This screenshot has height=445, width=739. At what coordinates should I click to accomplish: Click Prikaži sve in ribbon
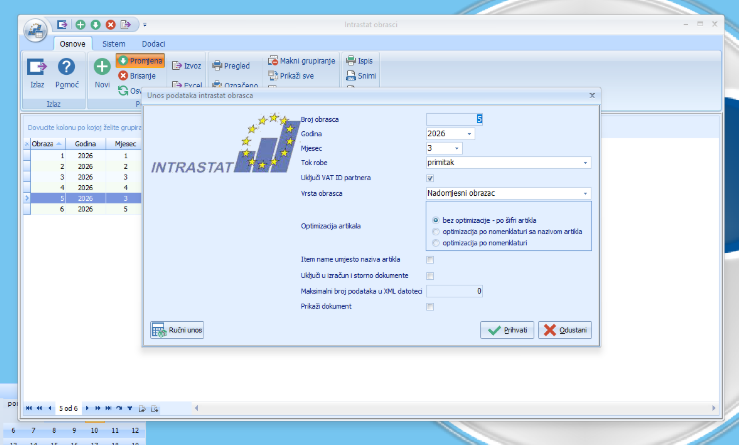coord(291,76)
